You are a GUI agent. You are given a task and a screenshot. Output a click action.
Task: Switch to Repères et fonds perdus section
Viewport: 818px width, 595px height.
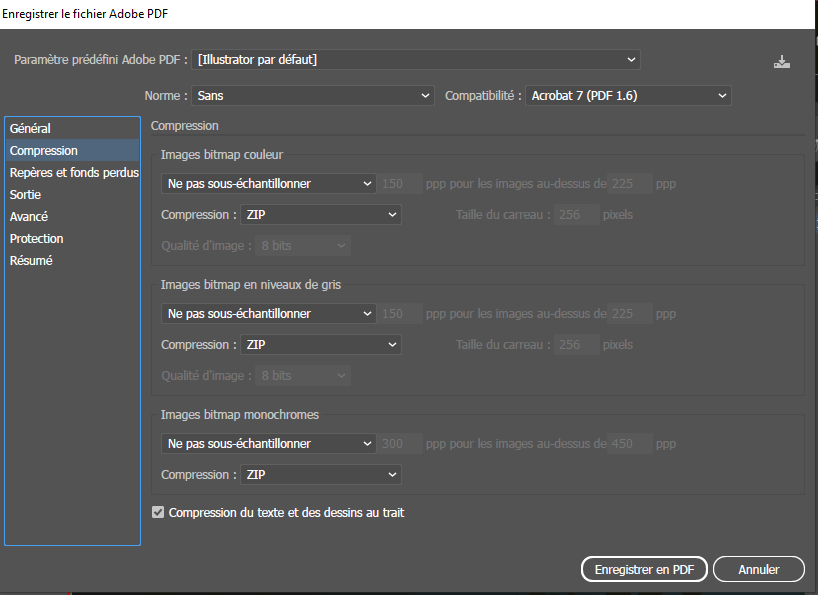click(x=73, y=173)
